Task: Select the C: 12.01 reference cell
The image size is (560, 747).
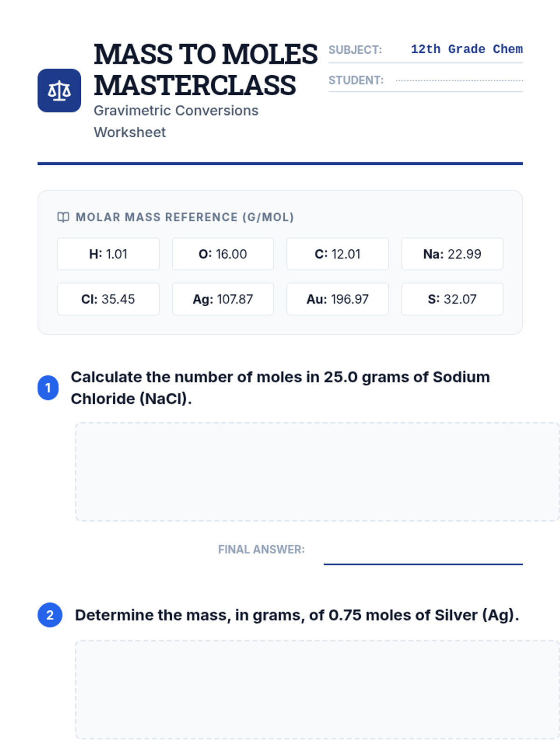Action: (337, 254)
